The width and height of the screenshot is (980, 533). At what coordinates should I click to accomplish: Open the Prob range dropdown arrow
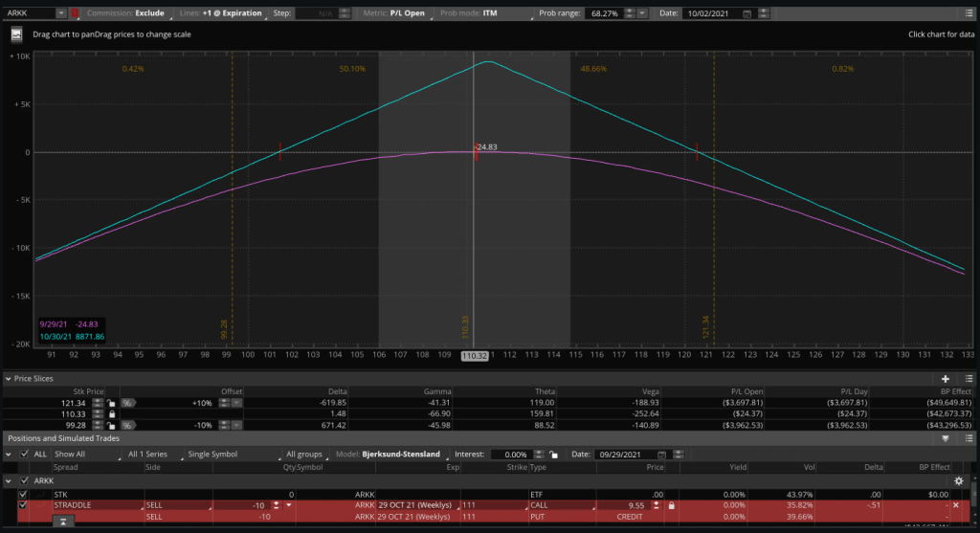642,13
